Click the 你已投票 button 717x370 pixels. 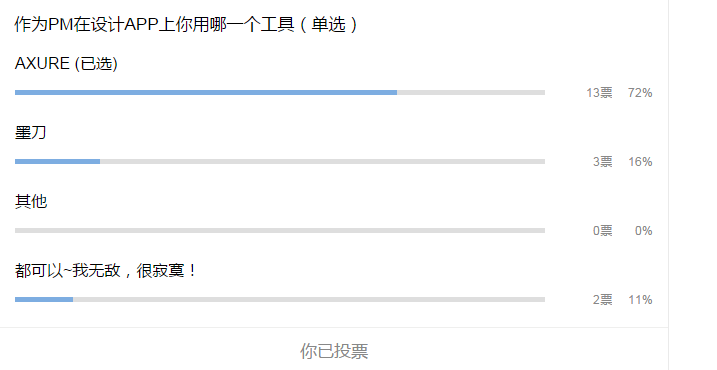(334, 351)
